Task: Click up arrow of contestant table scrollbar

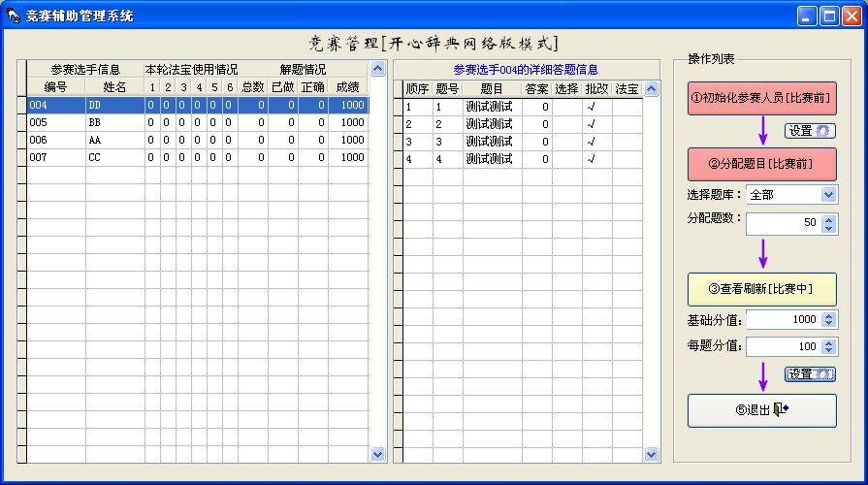Action: [x=377, y=69]
